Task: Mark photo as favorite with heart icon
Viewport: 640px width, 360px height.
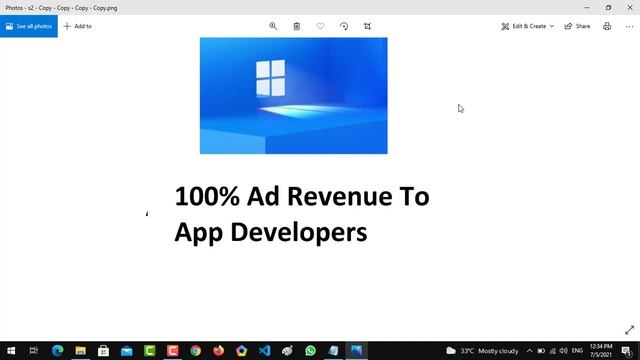Action: [x=320, y=26]
